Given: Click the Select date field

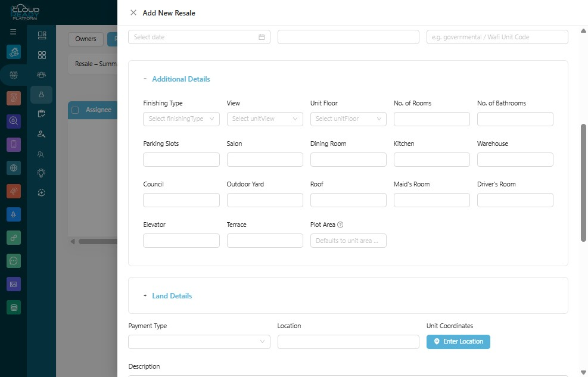Looking at the screenshot, I should (199, 37).
